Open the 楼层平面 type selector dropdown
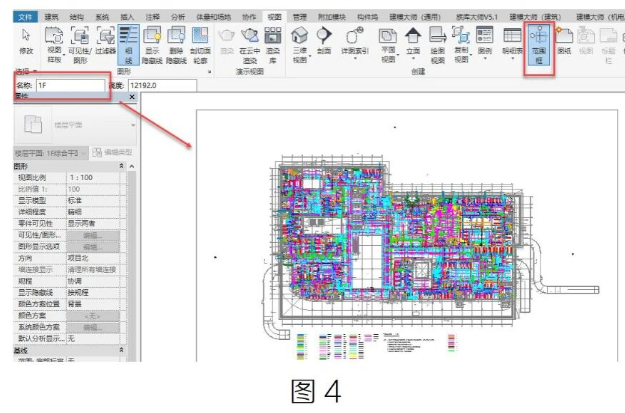The image size is (625, 413). pos(133,125)
